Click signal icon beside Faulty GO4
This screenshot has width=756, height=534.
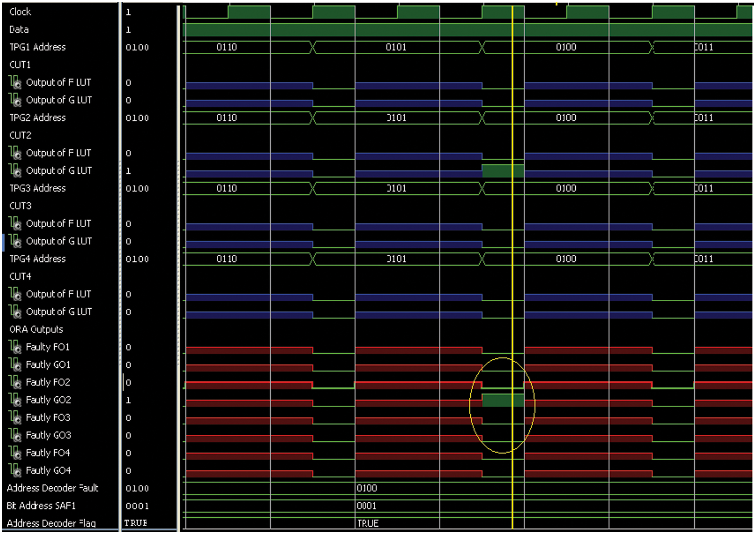tap(15, 470)
